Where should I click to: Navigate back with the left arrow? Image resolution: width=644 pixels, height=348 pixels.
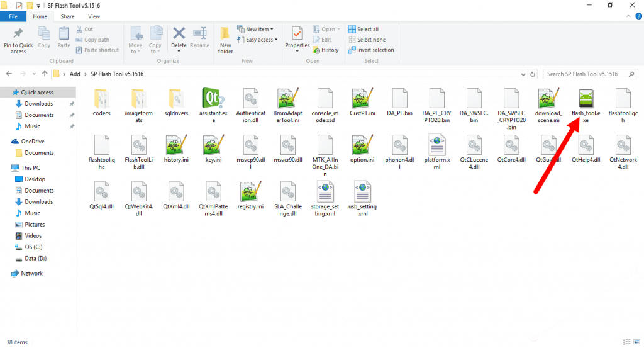tap(9, 74)
